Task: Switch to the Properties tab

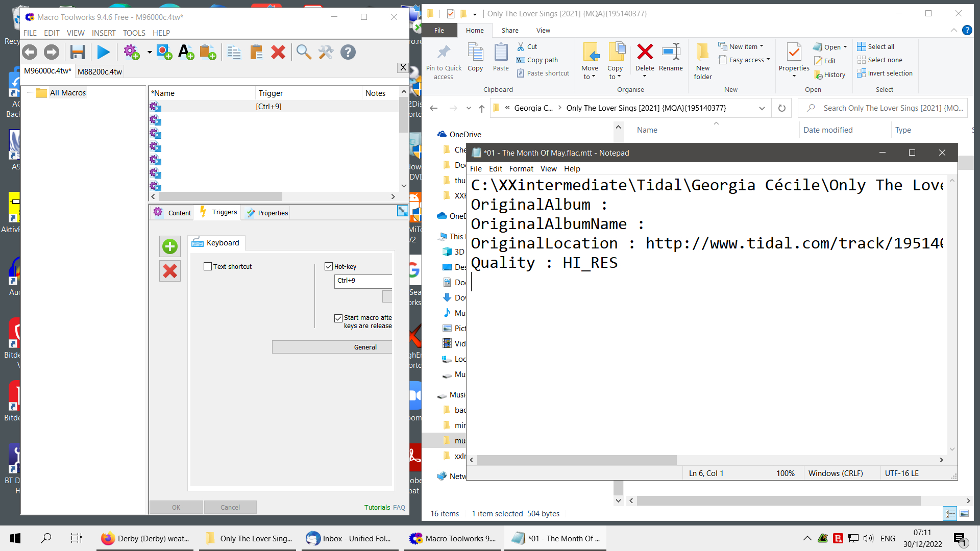Action: (266, 213)
